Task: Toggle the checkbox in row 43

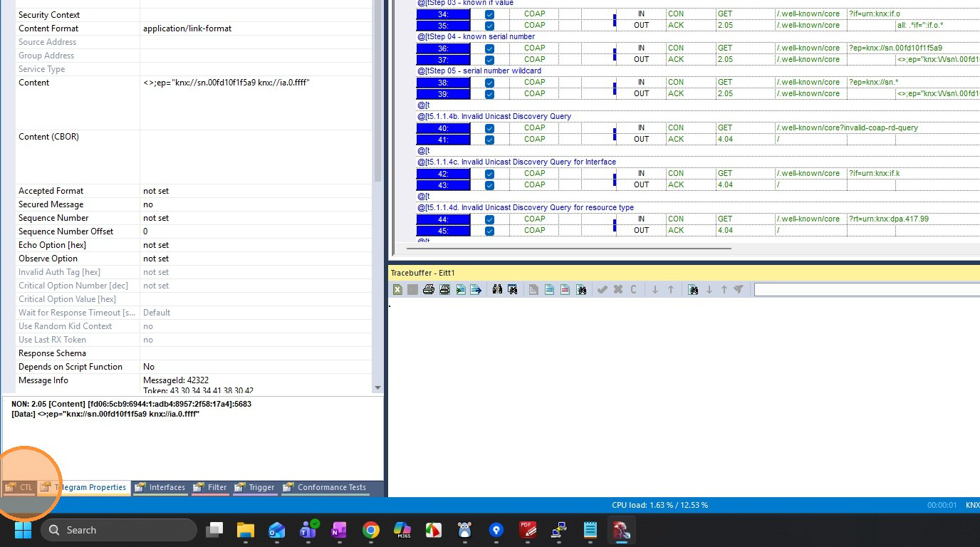Action: click(x=489, y=185)
